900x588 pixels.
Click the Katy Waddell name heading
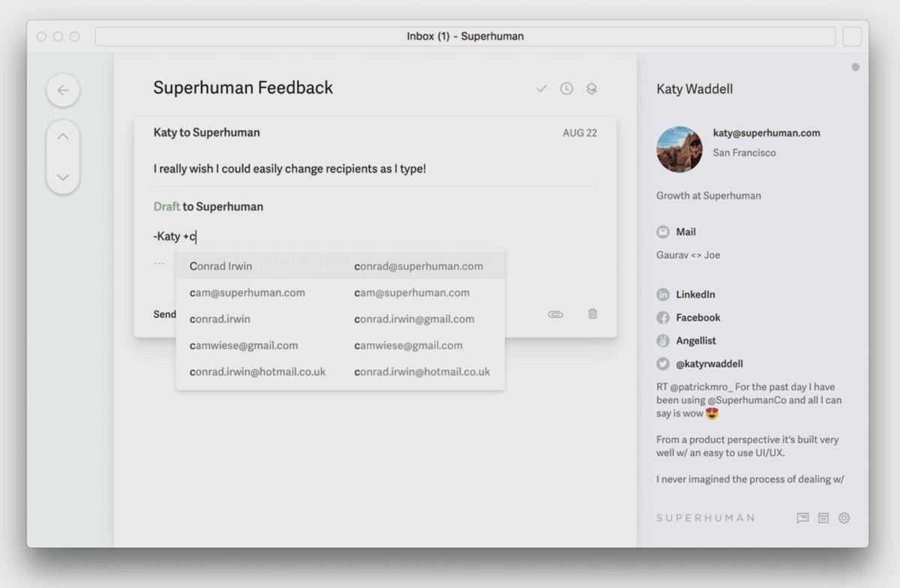(694, 89)
